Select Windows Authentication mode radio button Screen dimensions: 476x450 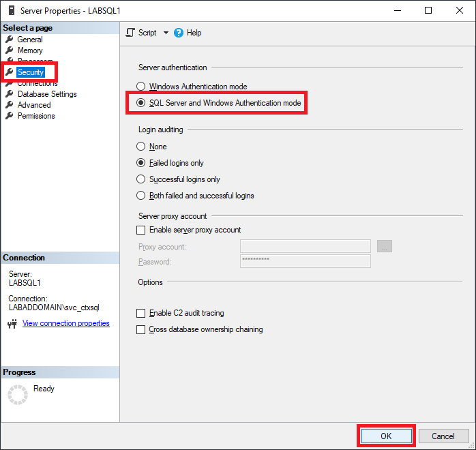coord(141,87)
